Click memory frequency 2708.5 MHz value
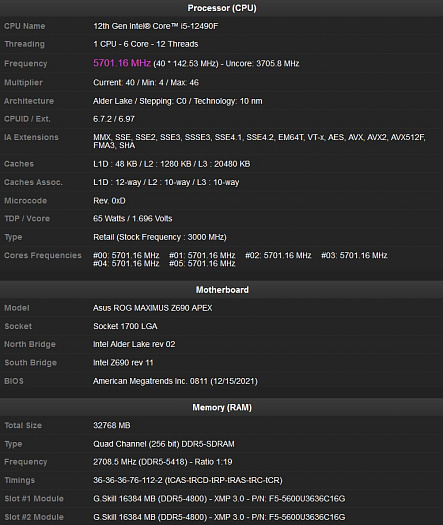Image resolution: width=443 pixels, height=525 pixels. pyautogui.click(x=163, y=462)
